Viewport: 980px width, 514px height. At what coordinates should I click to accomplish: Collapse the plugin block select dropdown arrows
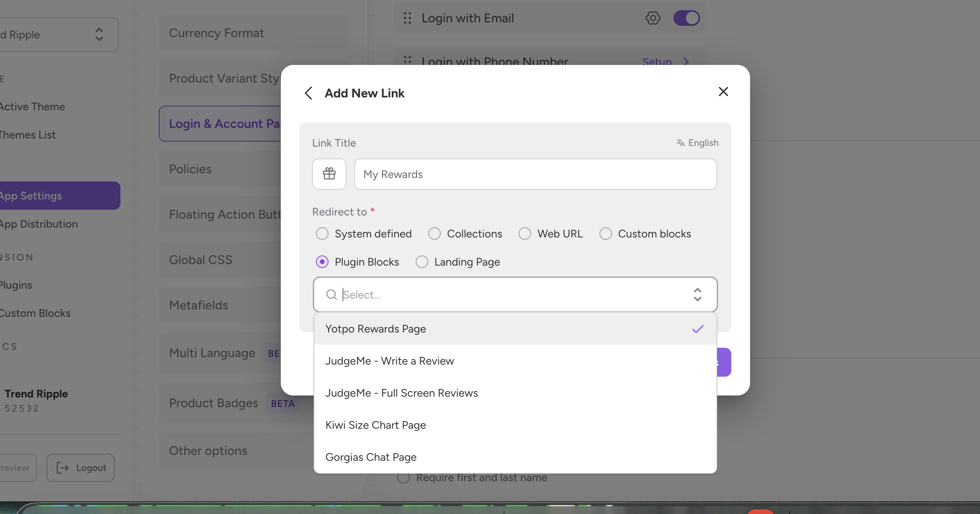pyautogui.click(x=697, y=295)
